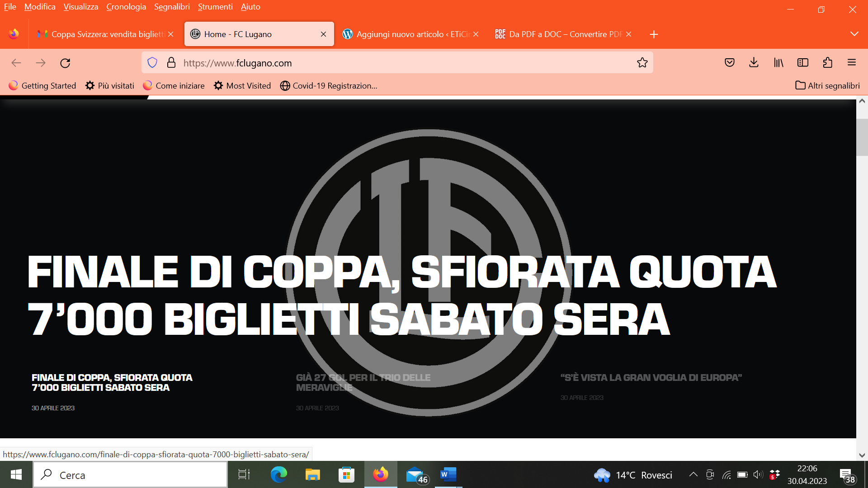Image resolution: width=868 pixels, height=488 pixels.
Task: Open Getting Started bookmark
Action: click(x=42, y=85)
